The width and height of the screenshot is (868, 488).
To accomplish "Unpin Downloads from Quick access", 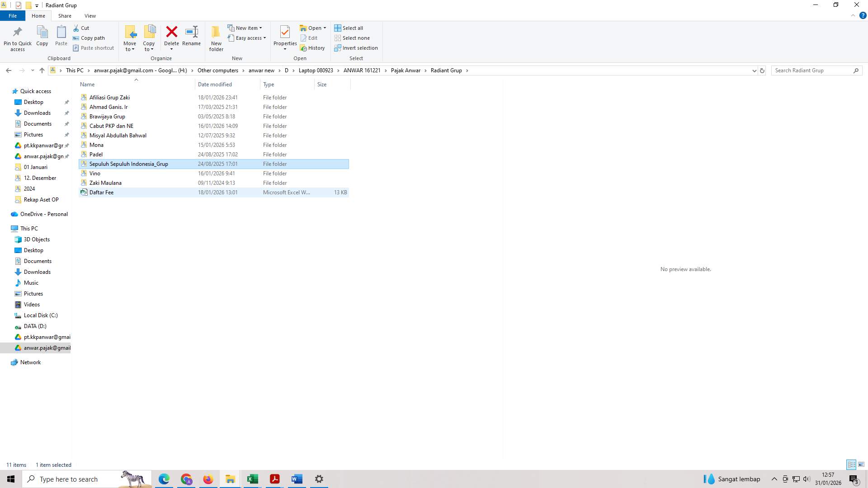I will point(67,113).
